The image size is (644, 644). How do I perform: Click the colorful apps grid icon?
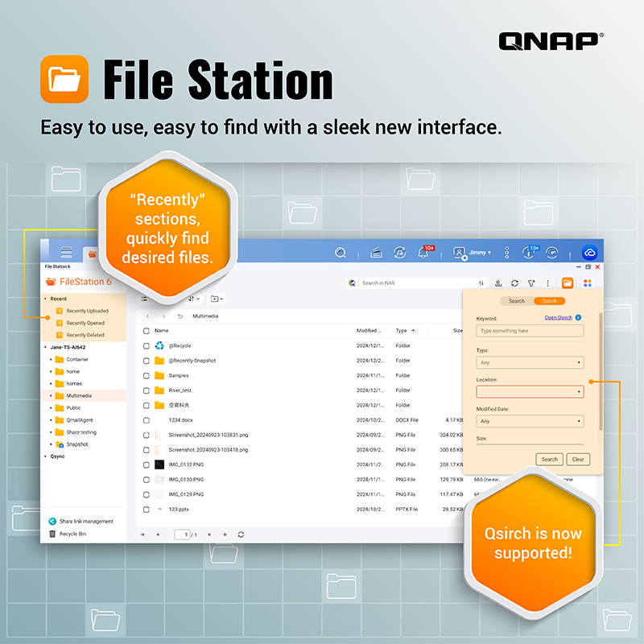point(588,283)
